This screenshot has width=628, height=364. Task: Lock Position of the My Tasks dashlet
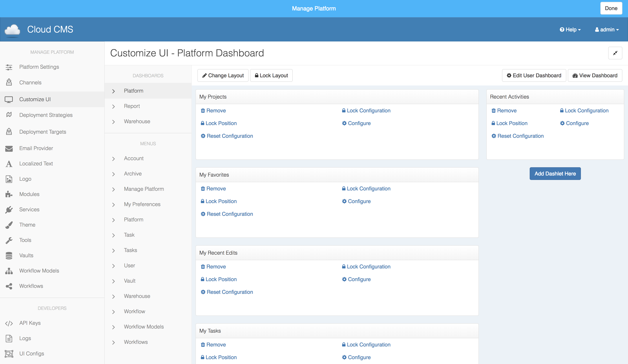click(x=218, y=357)
